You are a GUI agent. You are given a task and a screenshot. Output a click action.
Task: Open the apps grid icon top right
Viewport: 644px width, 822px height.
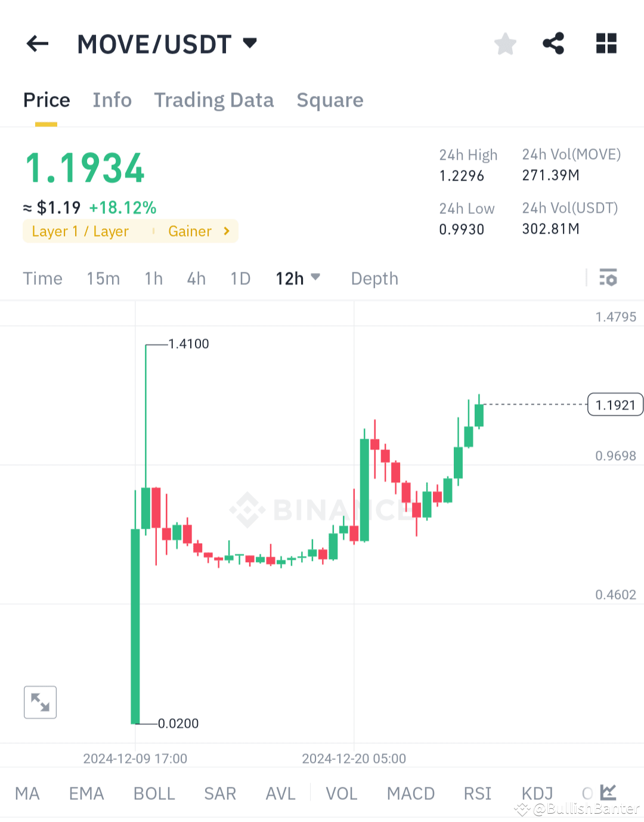[x=606, y=44]
